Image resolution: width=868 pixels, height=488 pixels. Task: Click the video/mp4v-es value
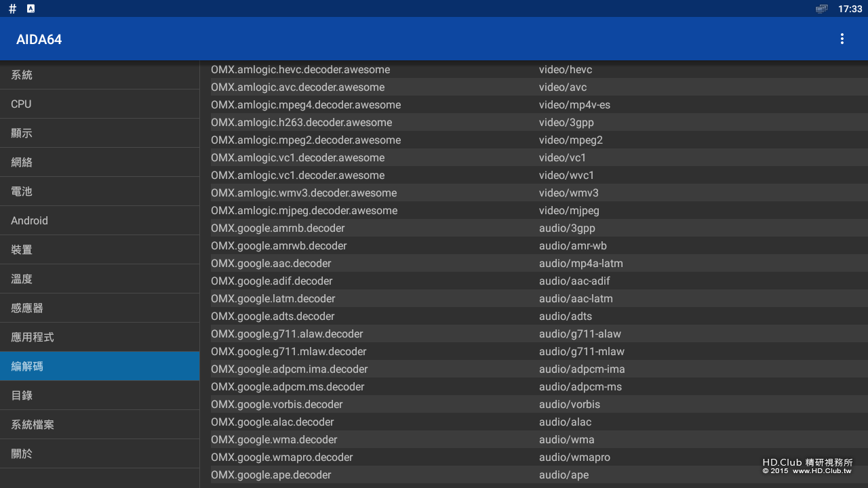(x=574, y=104)
